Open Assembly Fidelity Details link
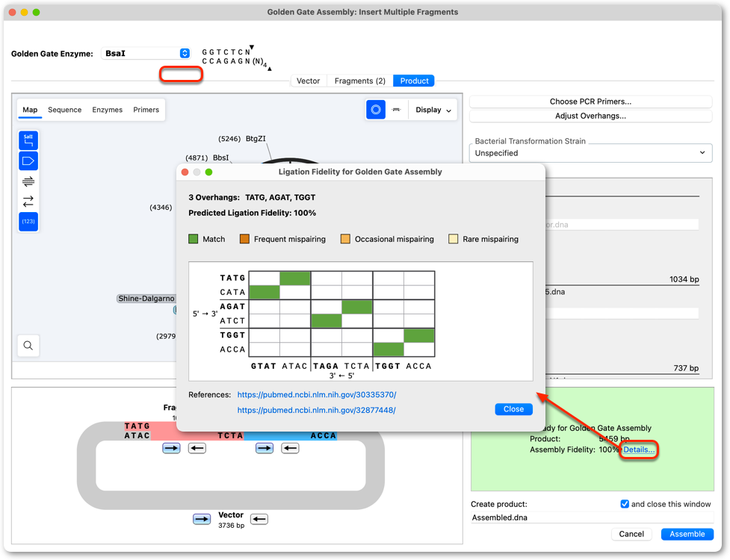The height and width of the screenshot is (560, 730). (639, 449)
